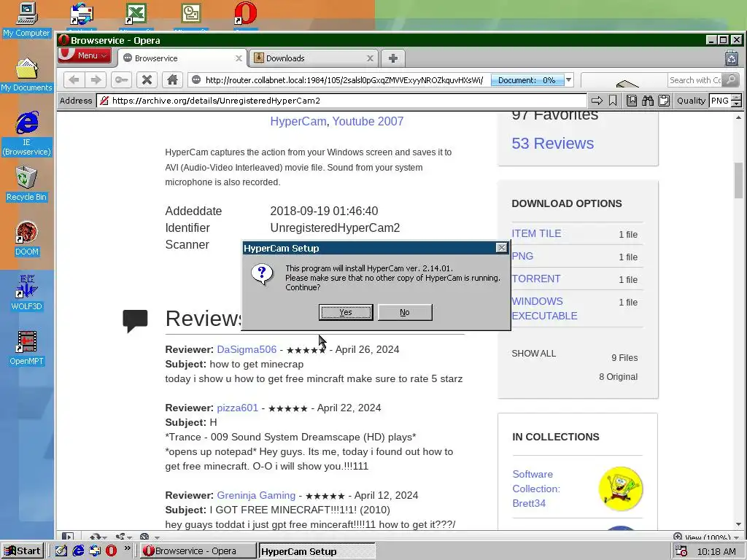Go back in Opera navigation
747x560 pixels.
click(x=74, y=80)
